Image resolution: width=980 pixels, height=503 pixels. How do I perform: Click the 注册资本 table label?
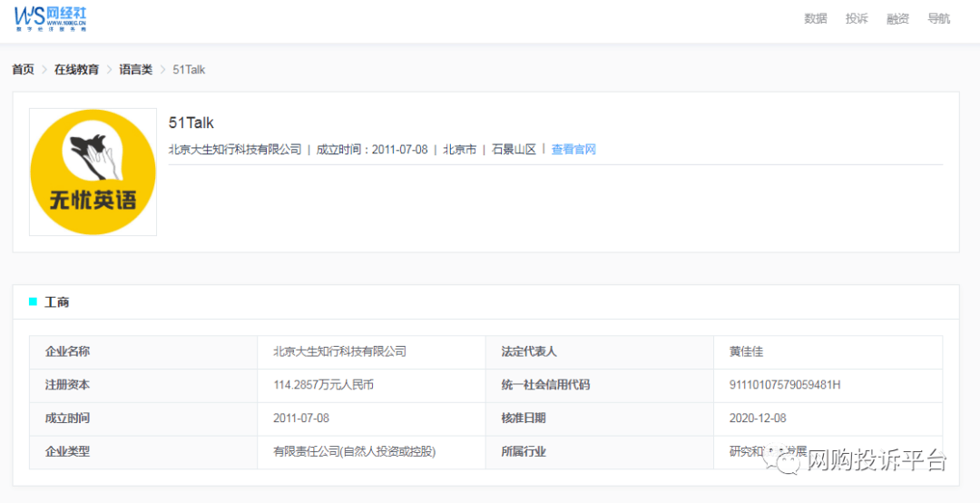(67, 385)
